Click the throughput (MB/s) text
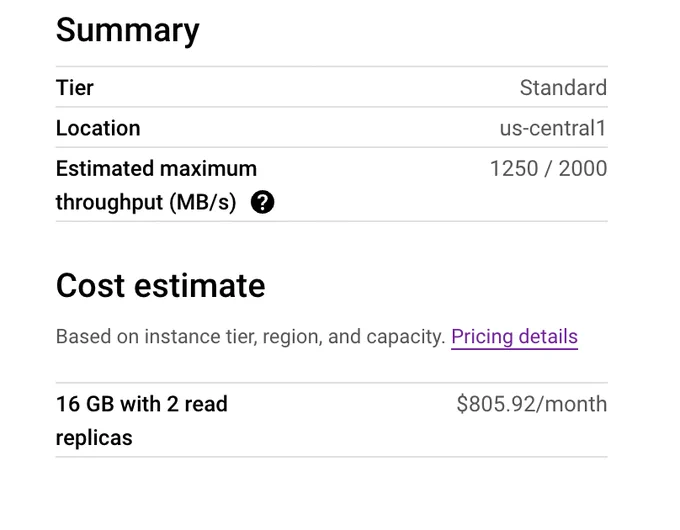 click(x=146, y=202)
